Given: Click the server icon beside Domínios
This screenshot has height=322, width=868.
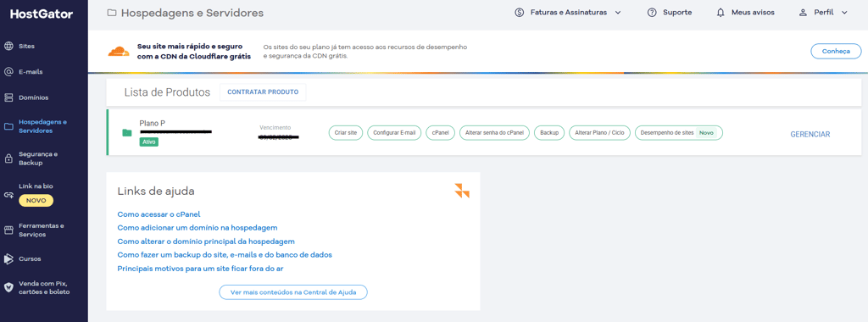Looking at the screenshot, I should coord(8,97).
